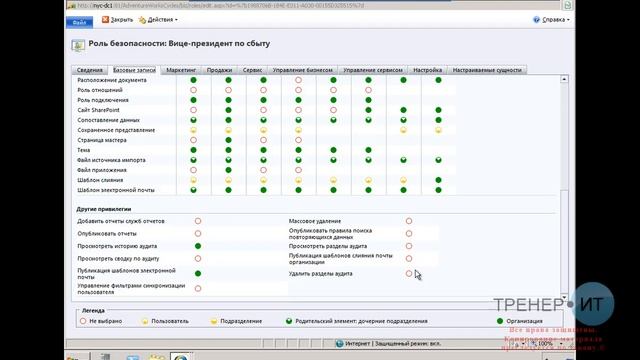The image size is (640, 360).
Task: Toggle Удалить разделы аудита circle
Action: coord(409,273)
